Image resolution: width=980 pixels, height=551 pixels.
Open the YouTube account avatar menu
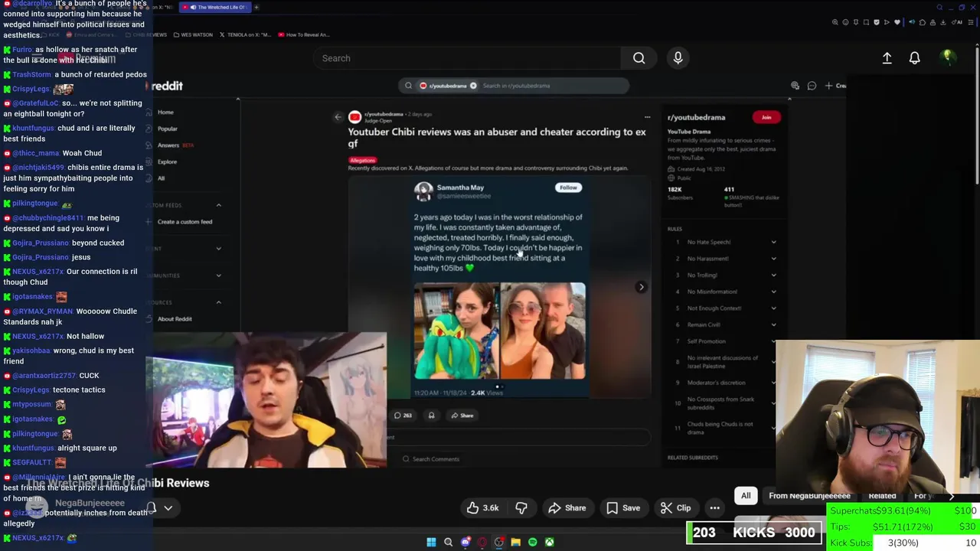pyautogui.click(x=947, y=57)
